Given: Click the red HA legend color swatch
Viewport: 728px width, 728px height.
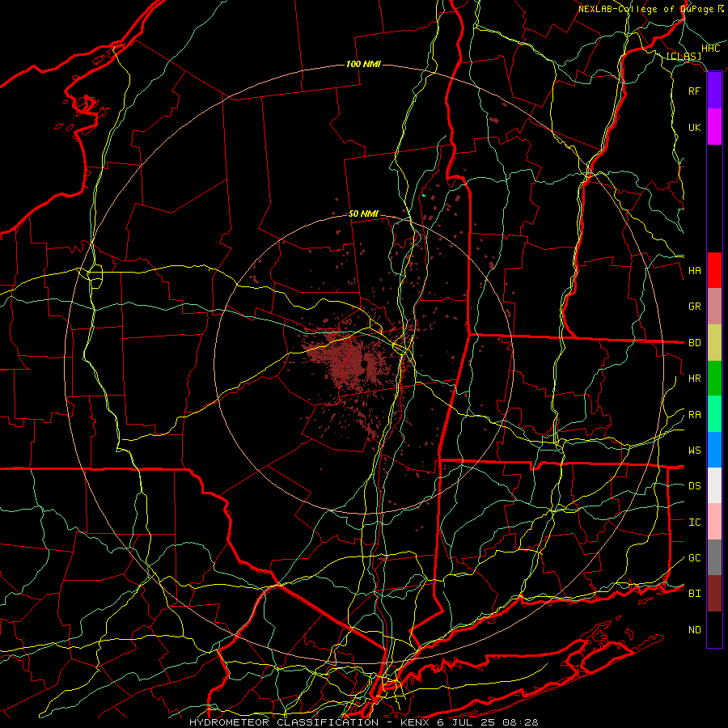Looking at the screenshot, I should pos(714,270).
